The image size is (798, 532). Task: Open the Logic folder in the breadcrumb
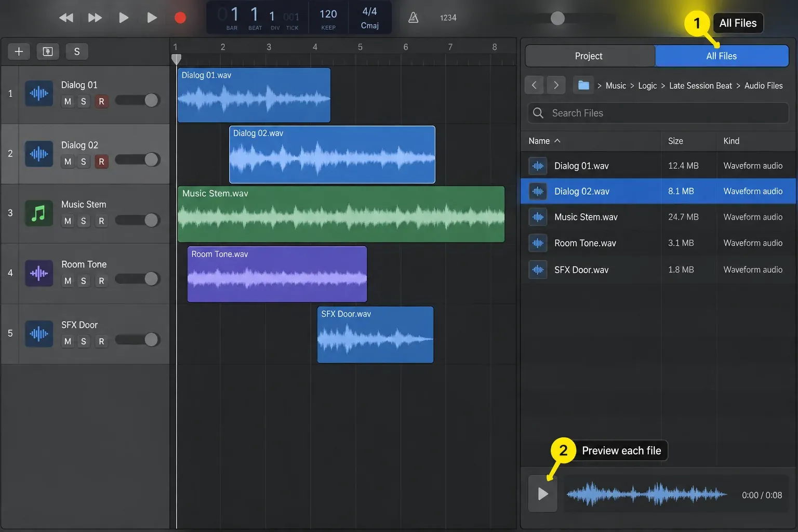pyautogui.click(x=647, y=86)
